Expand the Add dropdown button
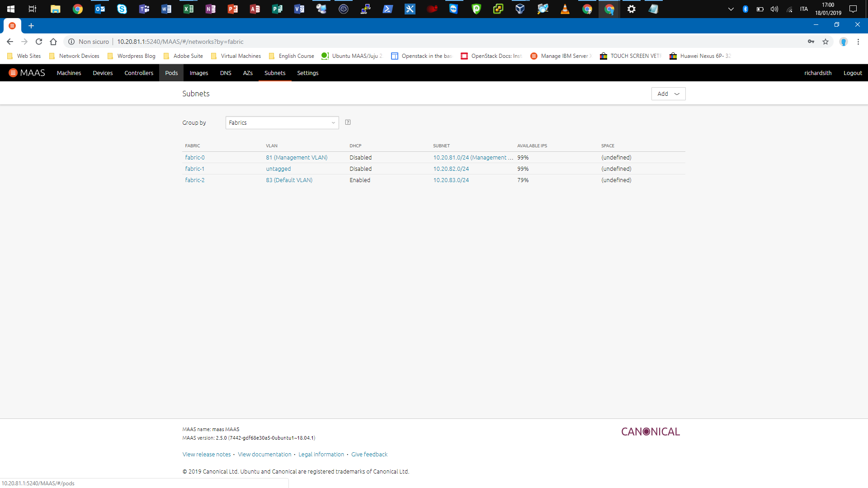This screenshot has height=488, width=868. point(668,94)
